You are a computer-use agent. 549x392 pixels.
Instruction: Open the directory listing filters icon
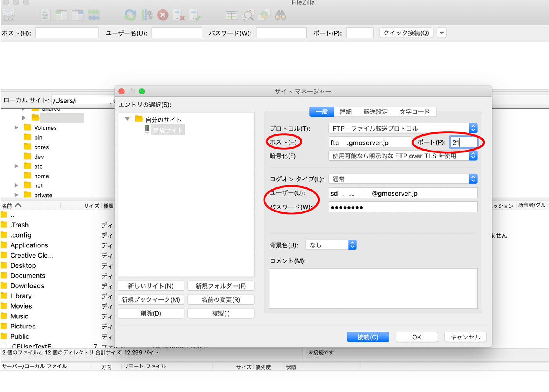[x=232, y=15]
